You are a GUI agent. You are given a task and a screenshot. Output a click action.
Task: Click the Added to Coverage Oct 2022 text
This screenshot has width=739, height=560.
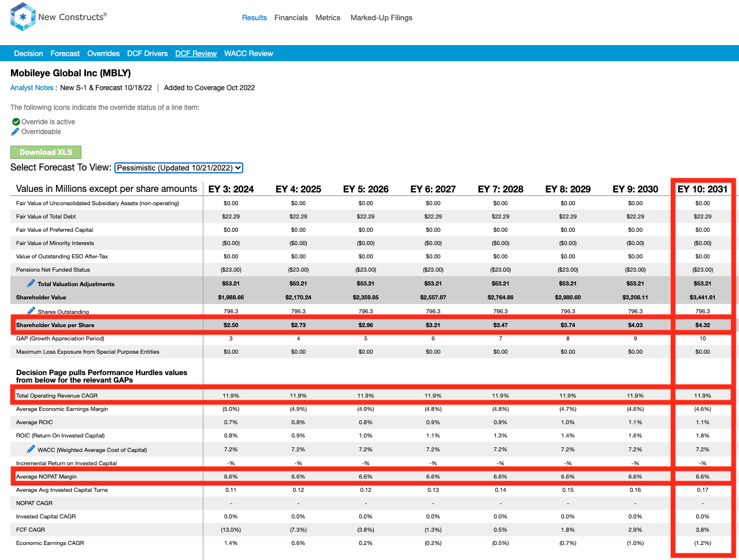coord(209,88)
